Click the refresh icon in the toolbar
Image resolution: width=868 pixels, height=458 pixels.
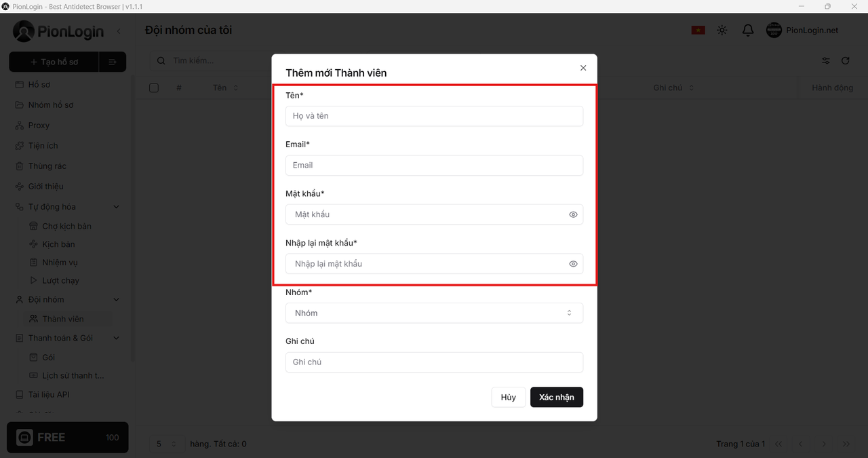point(846,60)
